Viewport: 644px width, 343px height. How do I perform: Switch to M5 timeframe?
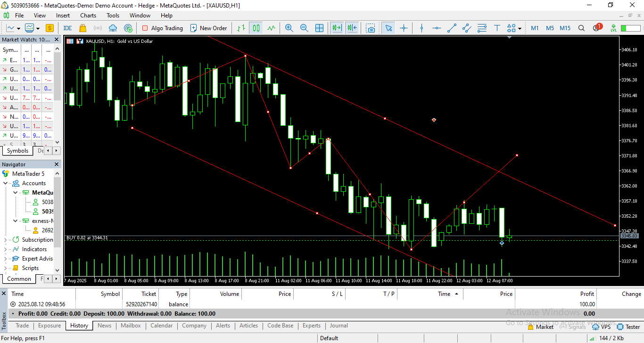[550, 28]
